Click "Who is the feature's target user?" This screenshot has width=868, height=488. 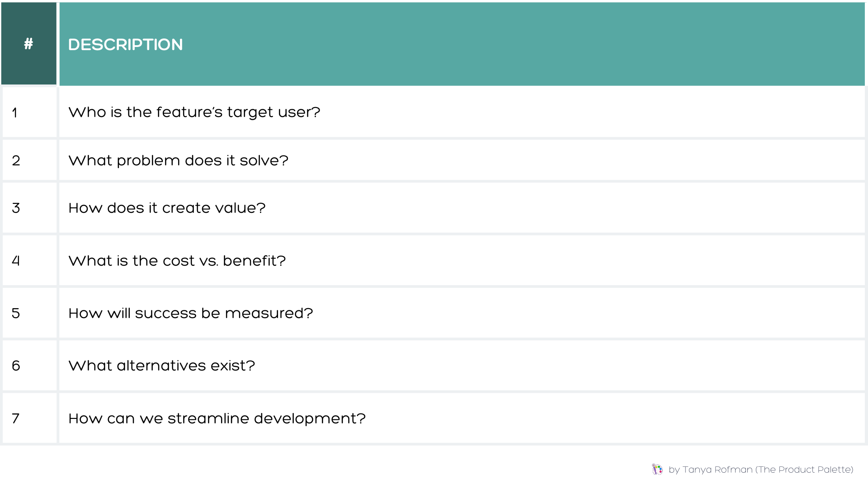[x=194, y=112]
